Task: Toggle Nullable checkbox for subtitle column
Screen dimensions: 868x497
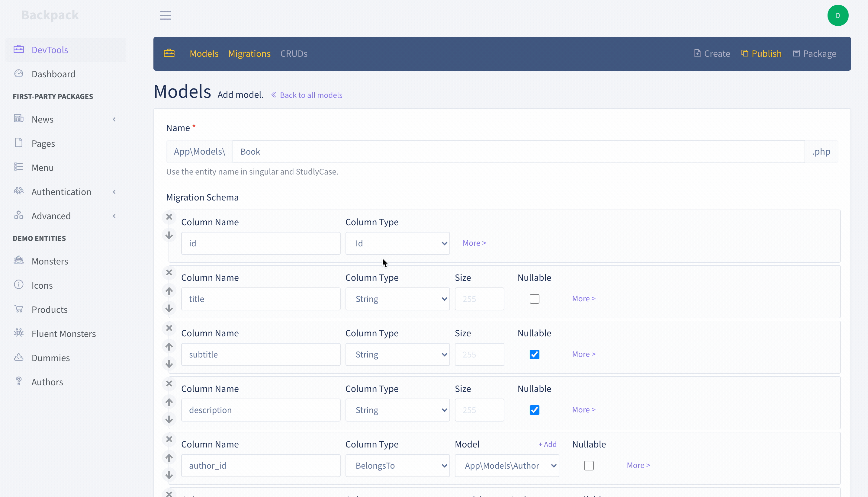Action: click(x=534, y=354)
